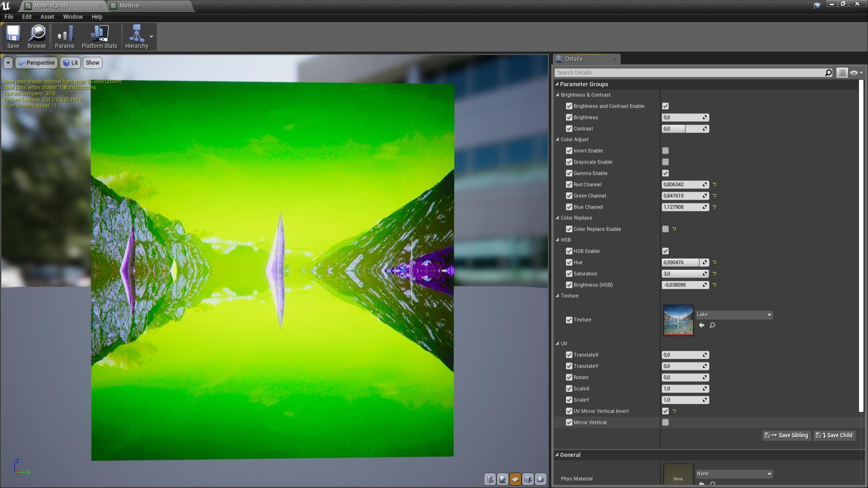Open the Lake texture dropdown
This screenshot has width=868, height=488.
coord(770,314)
